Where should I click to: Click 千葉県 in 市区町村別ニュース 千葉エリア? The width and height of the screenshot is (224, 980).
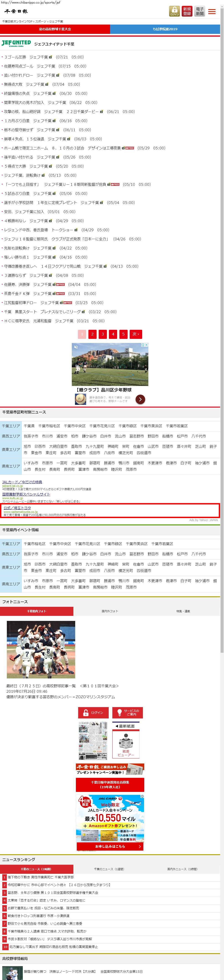pyautogui.click(x=29, y=426)
